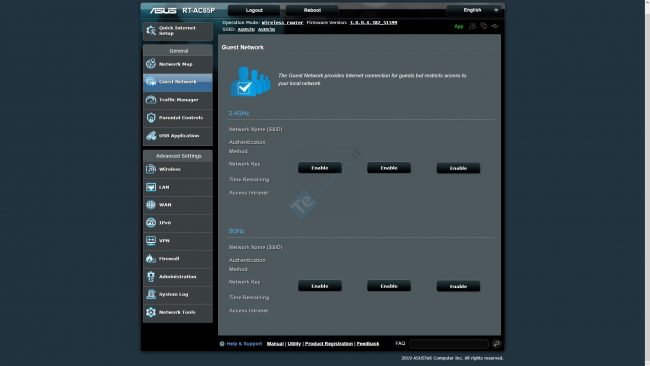
Task: Open Network Map icon in sidebar
Action: 150,63
